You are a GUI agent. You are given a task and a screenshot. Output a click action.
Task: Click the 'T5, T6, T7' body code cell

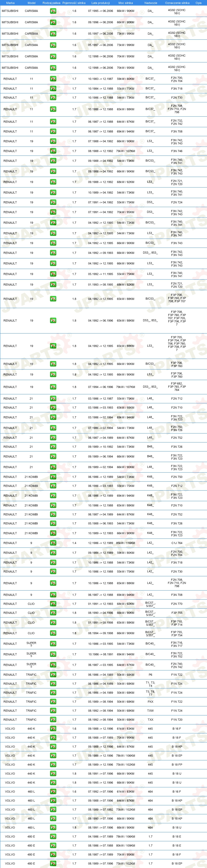click(150, 693)
